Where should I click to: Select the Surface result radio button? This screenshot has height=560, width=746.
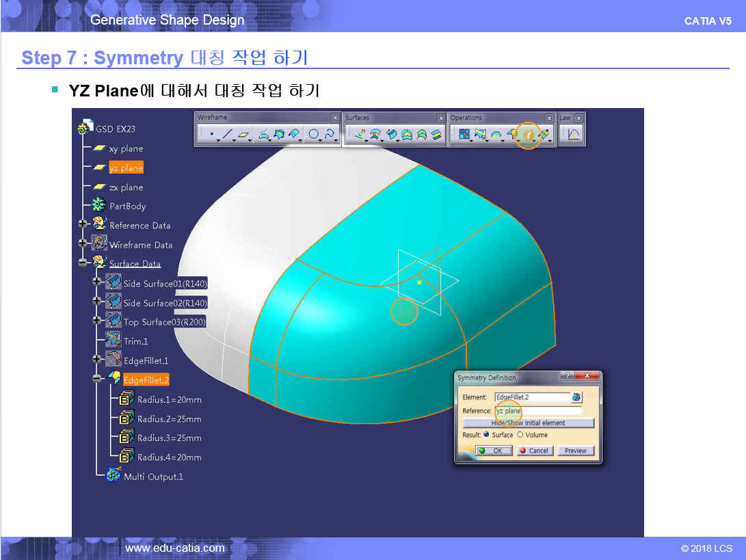coord(486,435)
